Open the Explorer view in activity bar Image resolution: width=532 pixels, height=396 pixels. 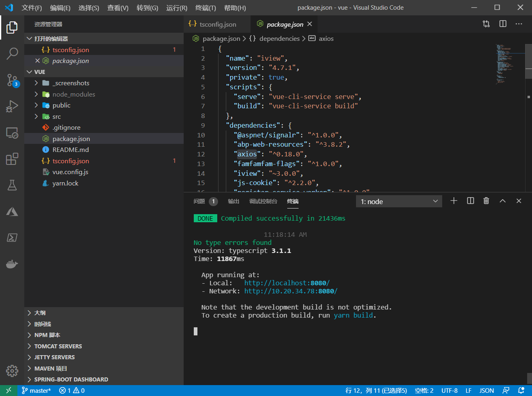coord(12,27)
